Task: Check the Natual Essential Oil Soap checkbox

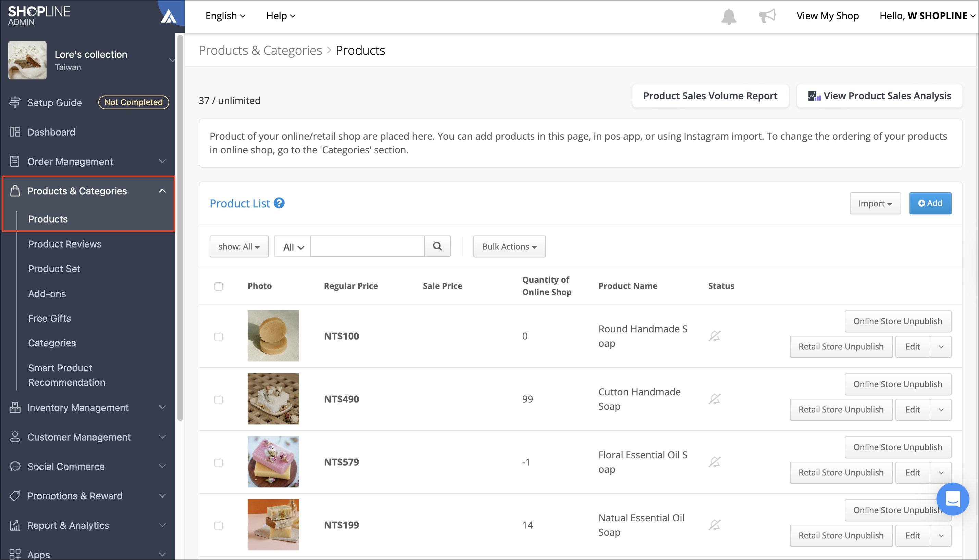Action: pyautogui.click(x=218, y=526)
